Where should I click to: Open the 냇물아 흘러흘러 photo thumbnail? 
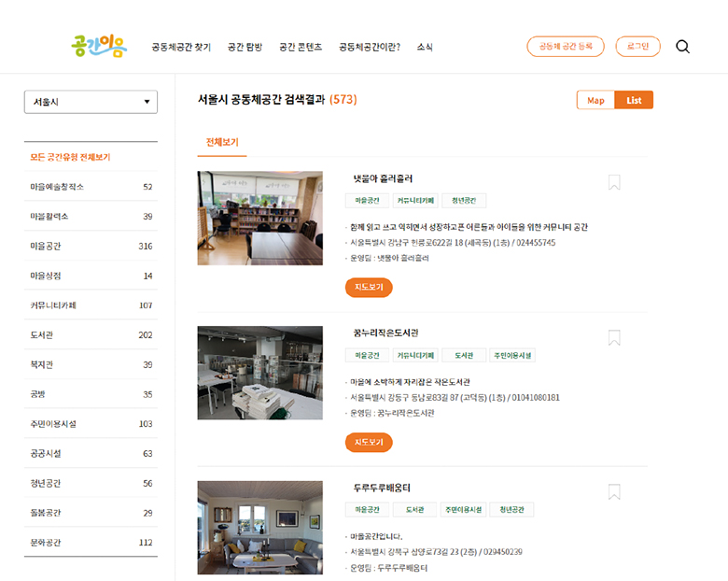[260, 218]
